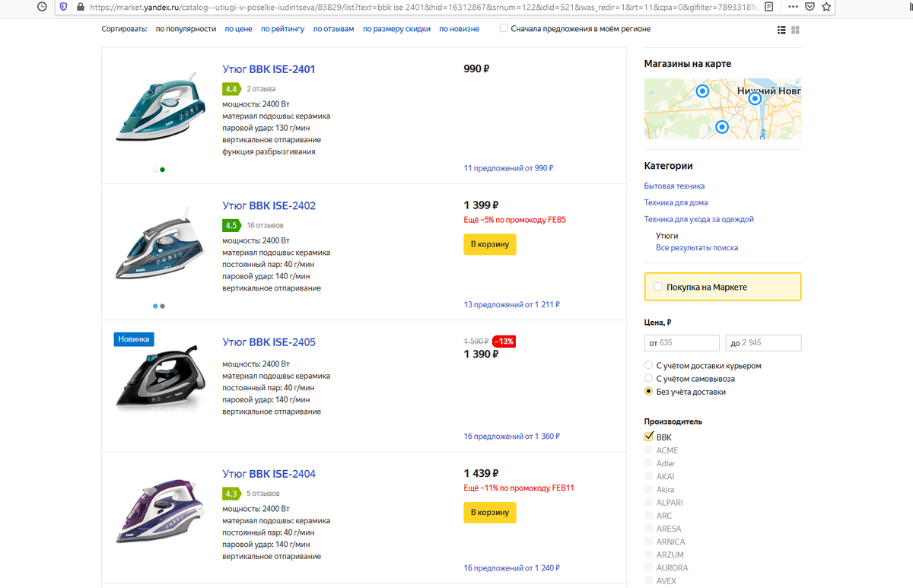Bookmark this page with star icon
Screen dimensions: 913x588
pos(827,7)
